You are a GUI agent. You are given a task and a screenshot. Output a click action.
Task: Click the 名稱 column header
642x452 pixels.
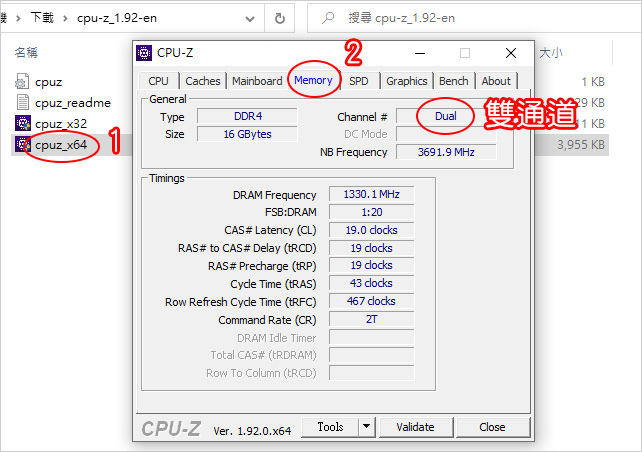26,52
